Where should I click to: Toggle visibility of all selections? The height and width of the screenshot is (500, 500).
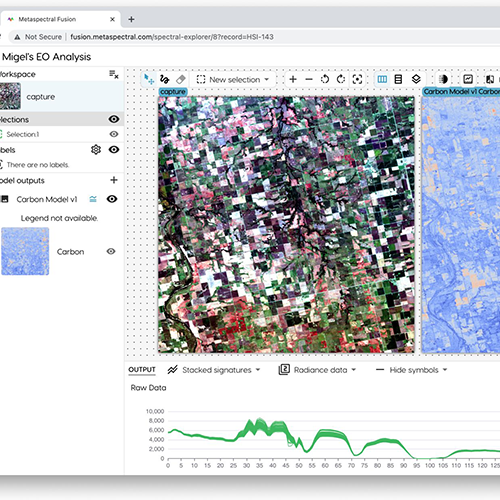(114, 119)
